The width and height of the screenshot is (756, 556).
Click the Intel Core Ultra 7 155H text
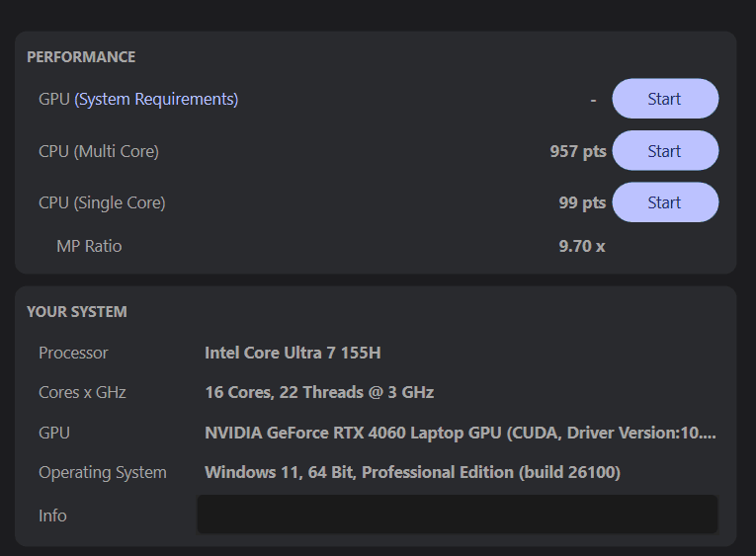point(293,353)
